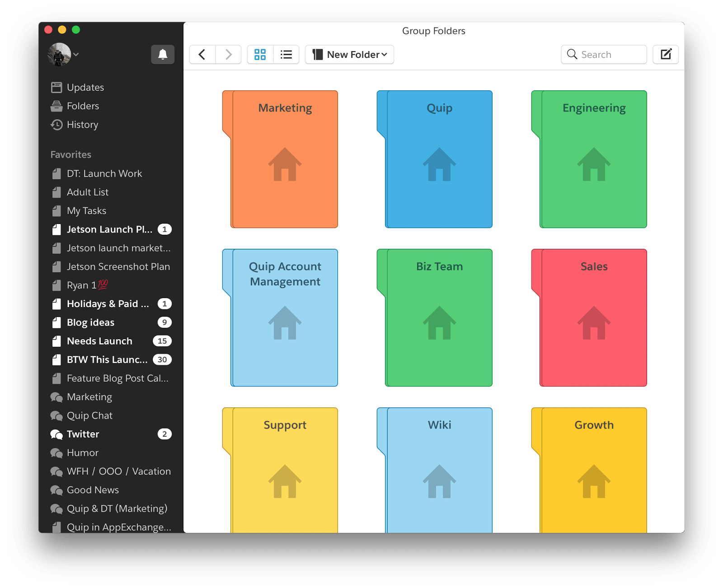Switch to grid view
The width and height of the screenshot is (723, 588).
tap(260, 55)
